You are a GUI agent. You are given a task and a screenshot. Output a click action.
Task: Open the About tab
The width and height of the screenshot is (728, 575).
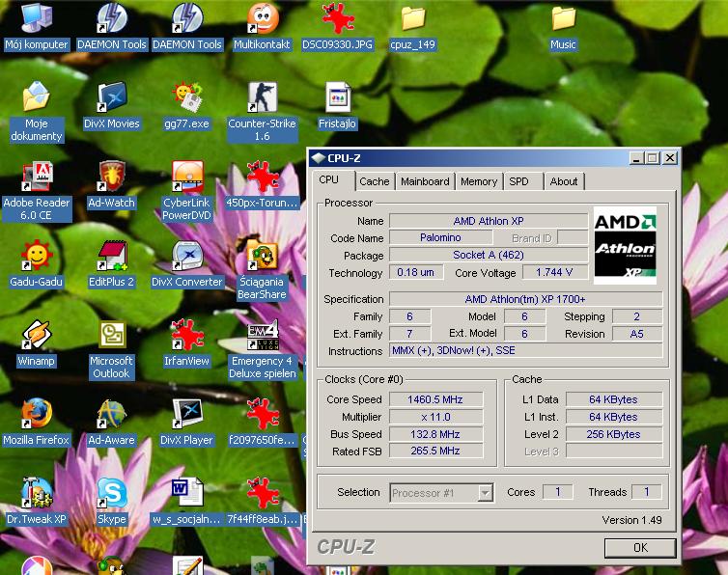(x=563, y=181)
